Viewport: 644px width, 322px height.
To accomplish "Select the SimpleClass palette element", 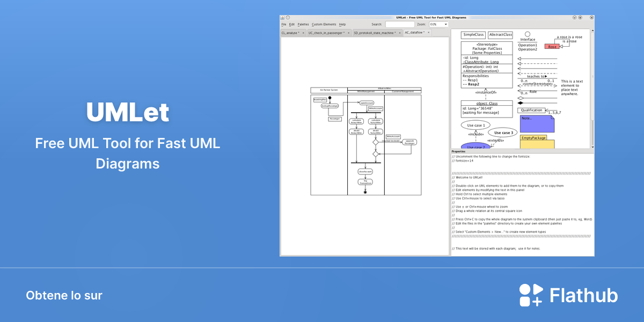I will pyautogui.click(x=474, y=35).
